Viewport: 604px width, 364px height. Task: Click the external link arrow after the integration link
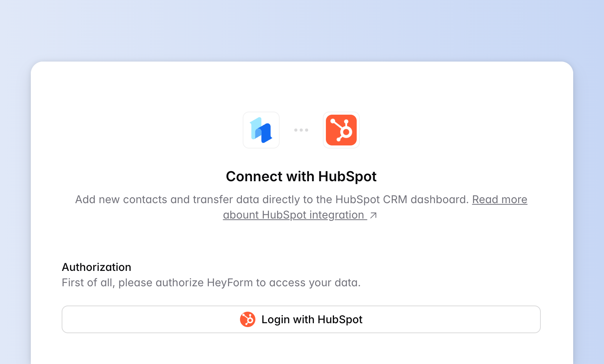372,215
